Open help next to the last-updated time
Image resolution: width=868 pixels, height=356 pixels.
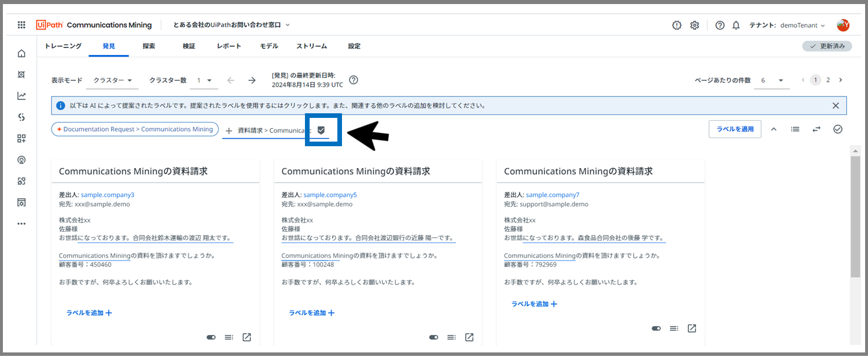(354, 80)
